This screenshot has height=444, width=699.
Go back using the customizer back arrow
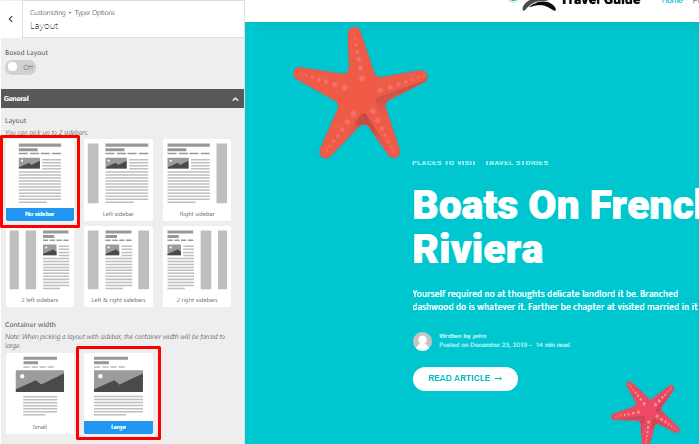point(11,19)
